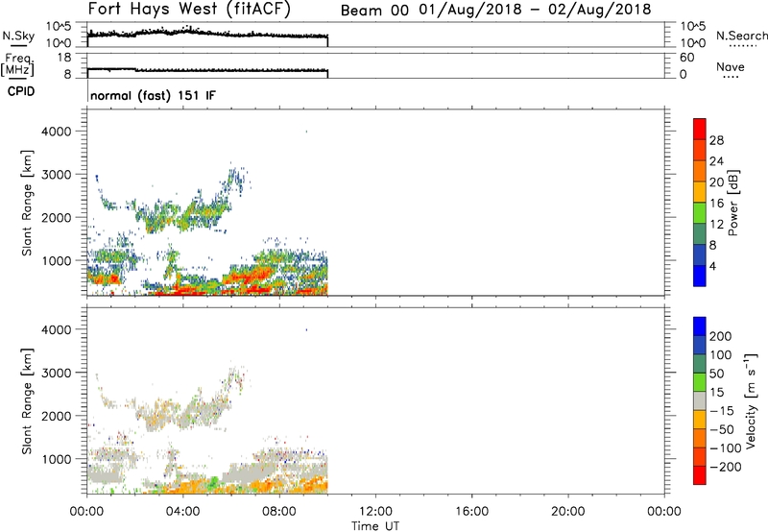Image resolution: width=768 pixels, height=532 pixels.
Task: Pick the yellow power segment between 16 and 20
Action: [700, 192]
